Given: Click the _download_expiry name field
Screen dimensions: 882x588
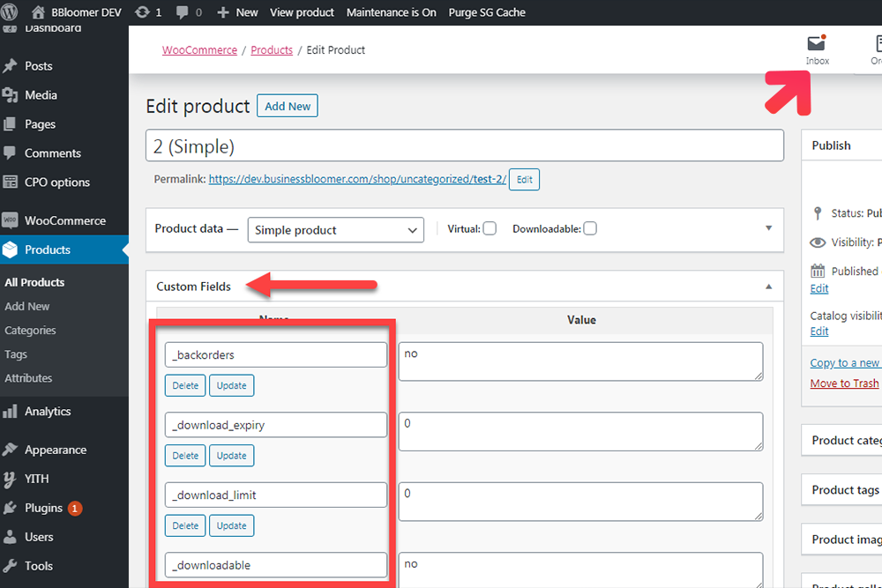Looking at the screenshot, I should (x=275, y=425).
